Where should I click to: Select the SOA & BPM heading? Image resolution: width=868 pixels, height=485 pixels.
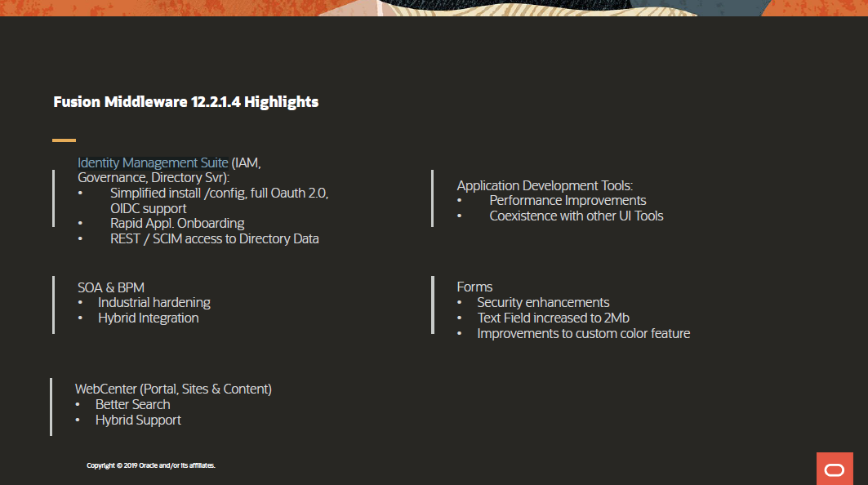[x=111, y=287]
